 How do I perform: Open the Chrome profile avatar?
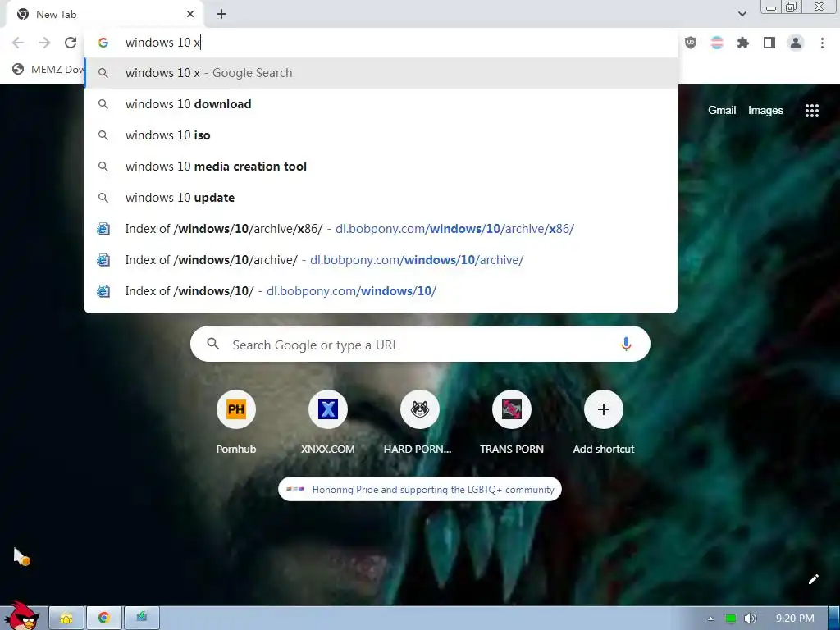(796, 43)
